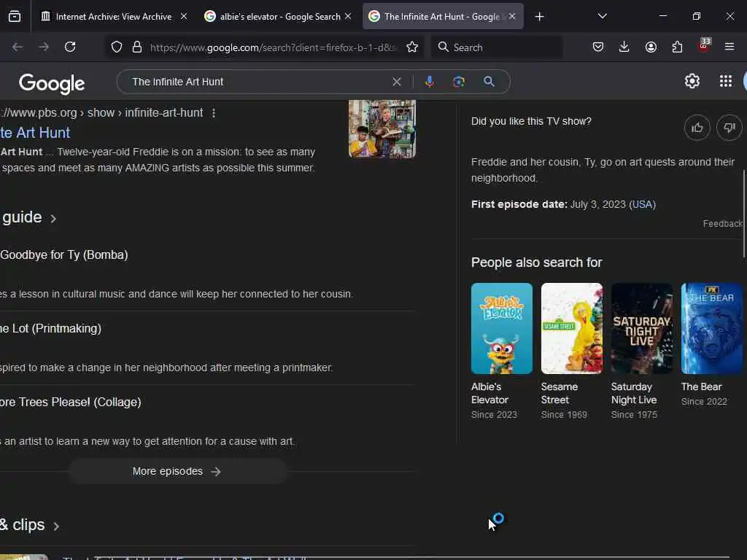Close the albie's elevator tab
The height and width of the screenshot is (560, 747).
[x=348, y=16]
